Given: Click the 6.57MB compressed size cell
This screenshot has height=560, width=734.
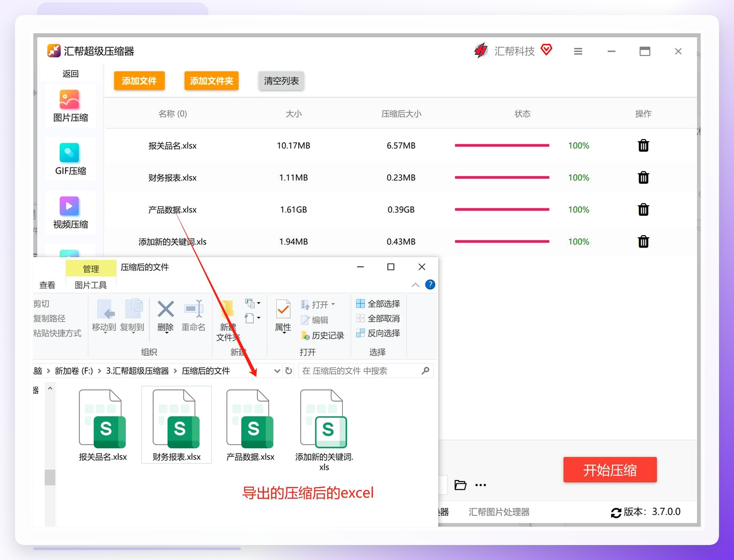Looking at the screenshot, I should coord(401,146).
